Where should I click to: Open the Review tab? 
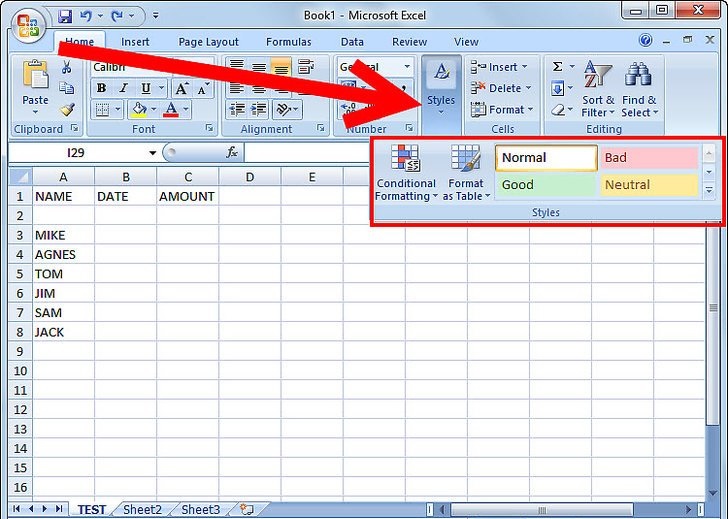click(x=409, y=42)
